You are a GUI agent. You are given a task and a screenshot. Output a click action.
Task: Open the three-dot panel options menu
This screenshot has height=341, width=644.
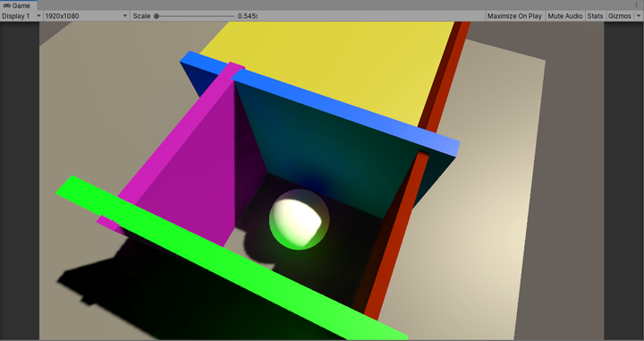(x=637, y=5)
